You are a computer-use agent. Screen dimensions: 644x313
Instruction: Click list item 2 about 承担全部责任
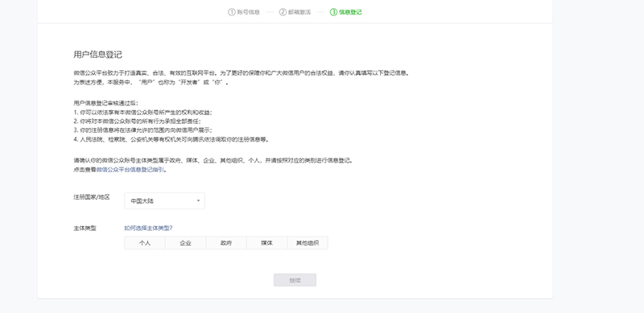click(138, 121)
